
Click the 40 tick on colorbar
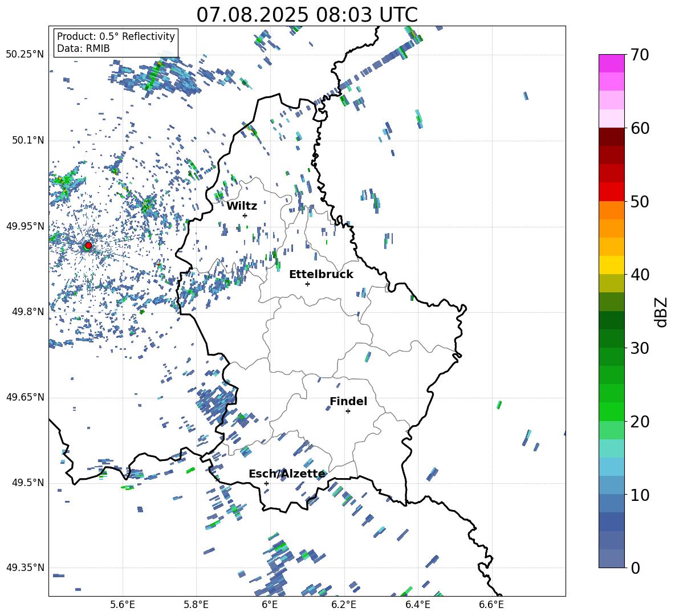pos(640,275)
